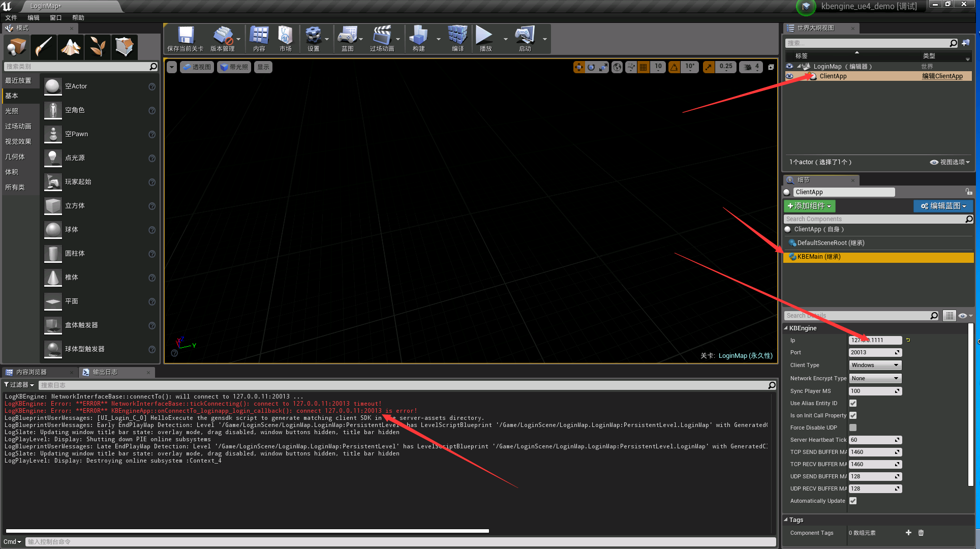The width and height of the screenshot is (980, 549).
Task: Toggle ClientApp visibility eye icon
Action: pos(789,76)
